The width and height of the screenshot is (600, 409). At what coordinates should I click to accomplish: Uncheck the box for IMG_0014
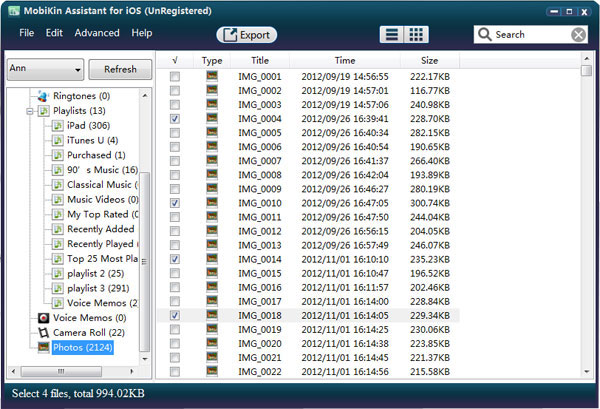[175, 259]
